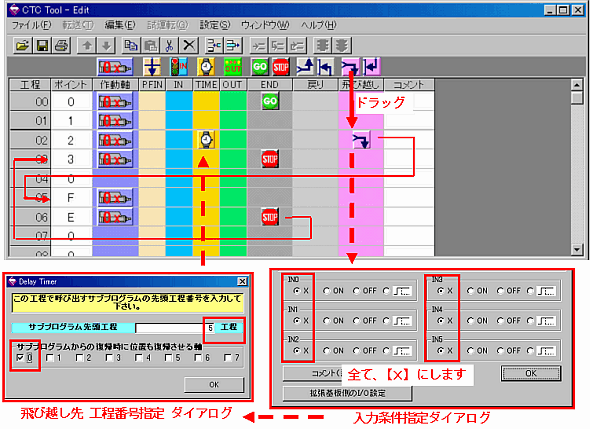Click the 拡張基板側のI/O設定 button
The height and width of the screenshot is (429, 590).
[347, 393]
